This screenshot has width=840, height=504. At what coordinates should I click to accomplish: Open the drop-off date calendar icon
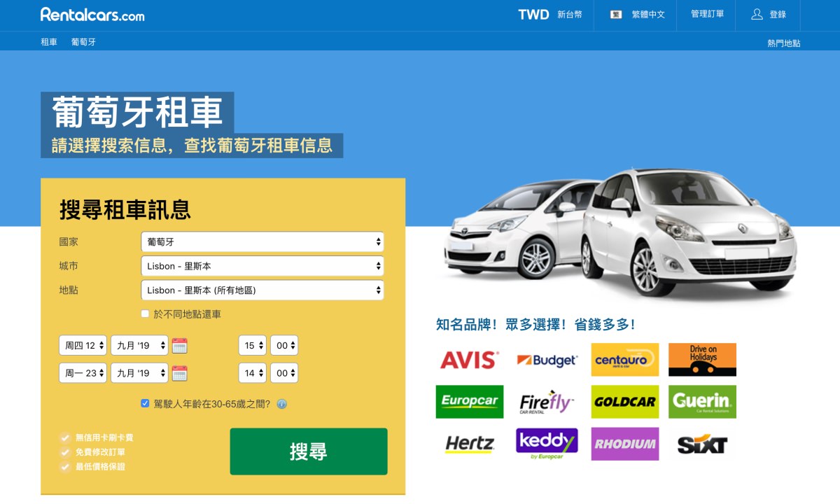click(x=180, y=373)
